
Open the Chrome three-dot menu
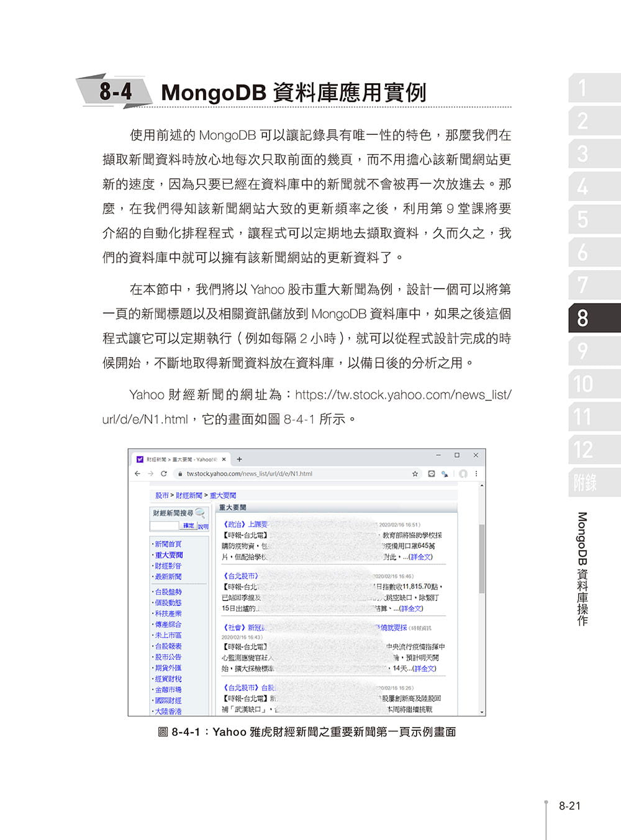click(x=476, y=473)
